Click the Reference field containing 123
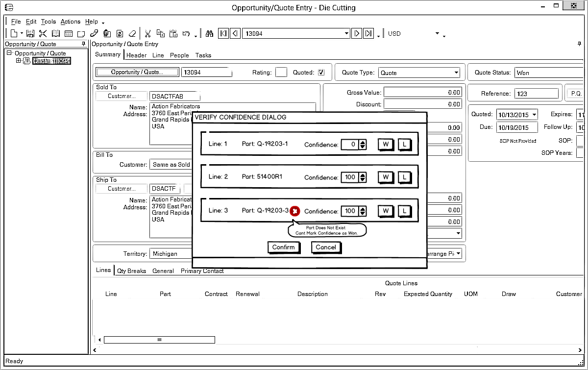588x370 pixels. point(537,94)
